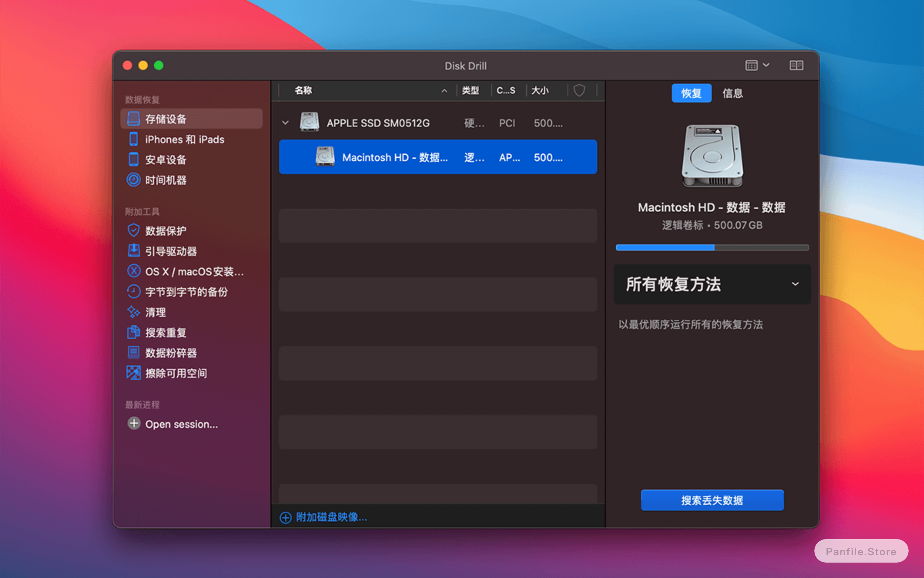Select the 擦除可用空间 sidebar label
924x578 pixels.
176,373
